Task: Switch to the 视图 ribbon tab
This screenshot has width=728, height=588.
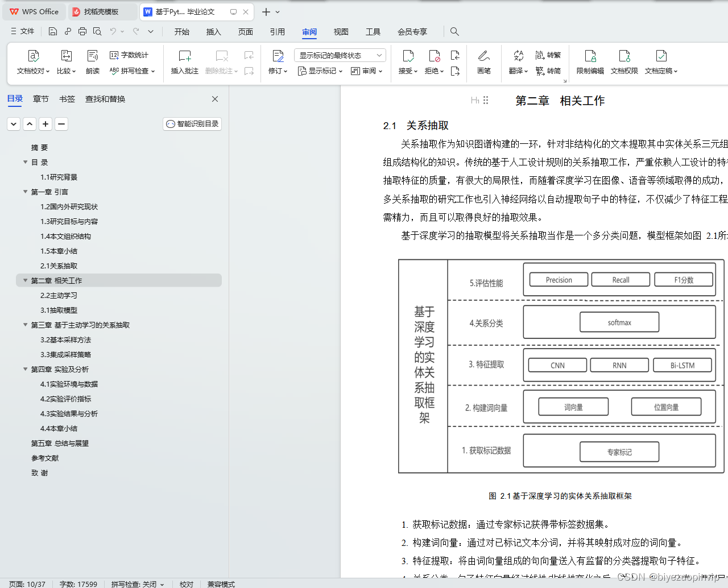Action: point(341,32)
